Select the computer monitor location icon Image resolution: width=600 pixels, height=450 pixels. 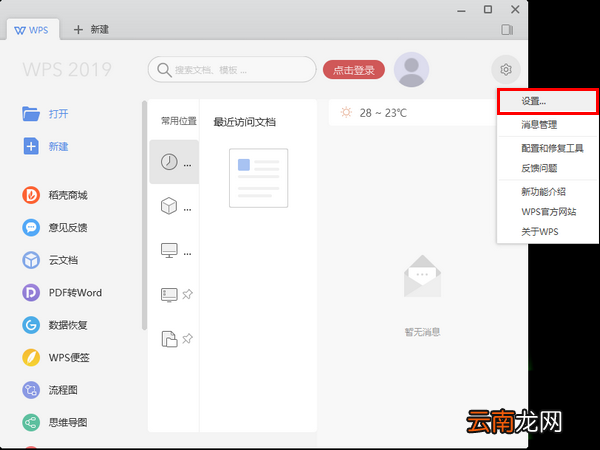(169, 251)
